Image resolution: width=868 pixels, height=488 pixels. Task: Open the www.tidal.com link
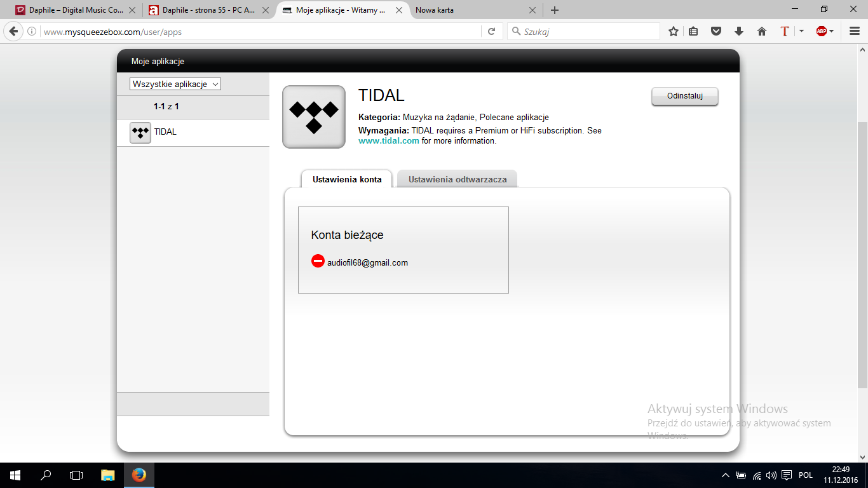(x=389, y=141)
